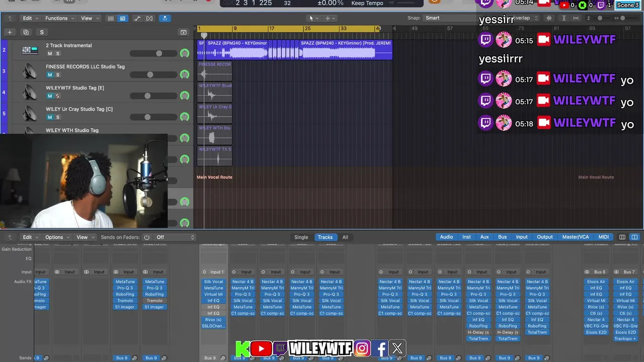
Task: Click the global solo S button
Action: coord(42,32)
